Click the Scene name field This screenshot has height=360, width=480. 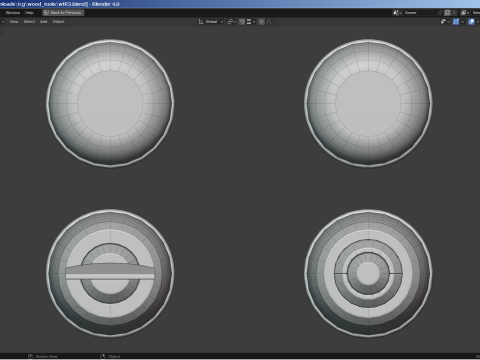click(420, 13)
